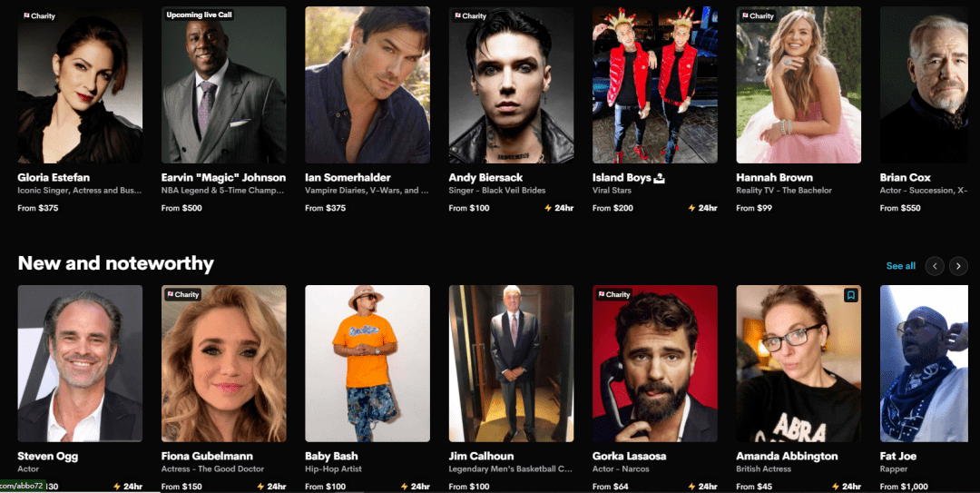
Task: Click the Brian Cox name link
Action: [905, 178]
